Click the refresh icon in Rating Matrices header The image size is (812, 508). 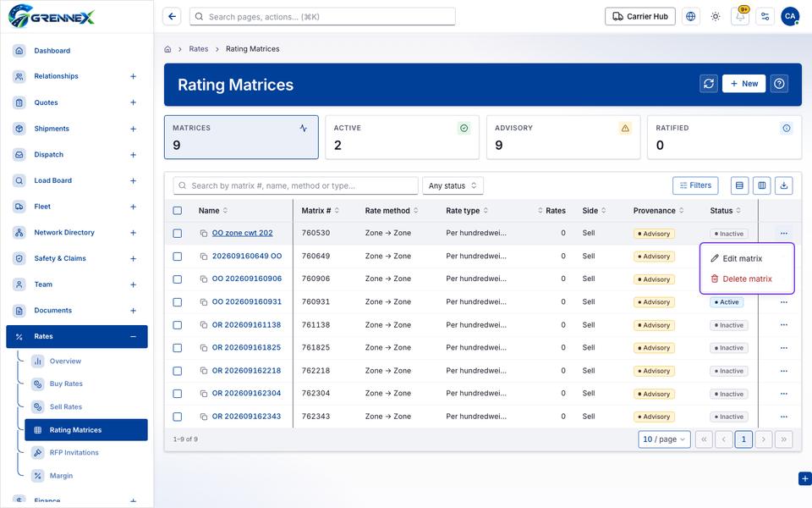[709, 84]
